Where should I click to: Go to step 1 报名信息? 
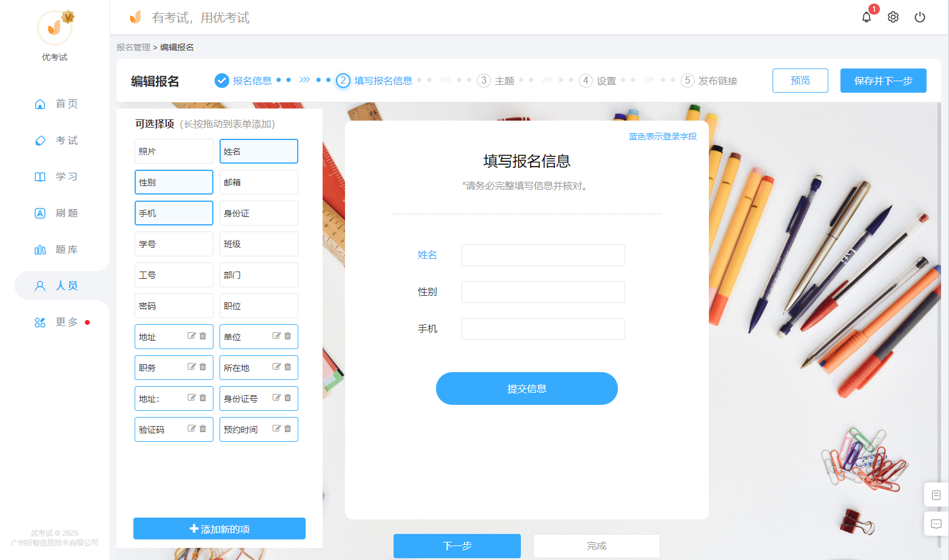pos(243,81)
